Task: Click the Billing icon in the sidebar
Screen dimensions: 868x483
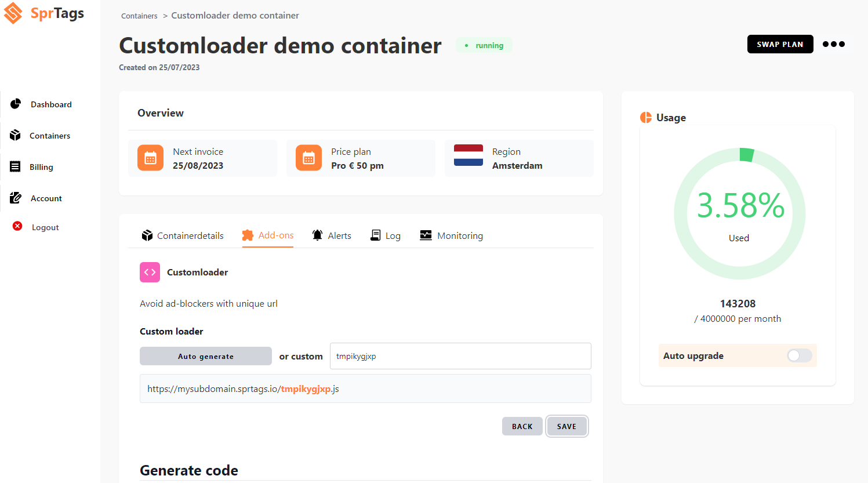Action: 14,166
